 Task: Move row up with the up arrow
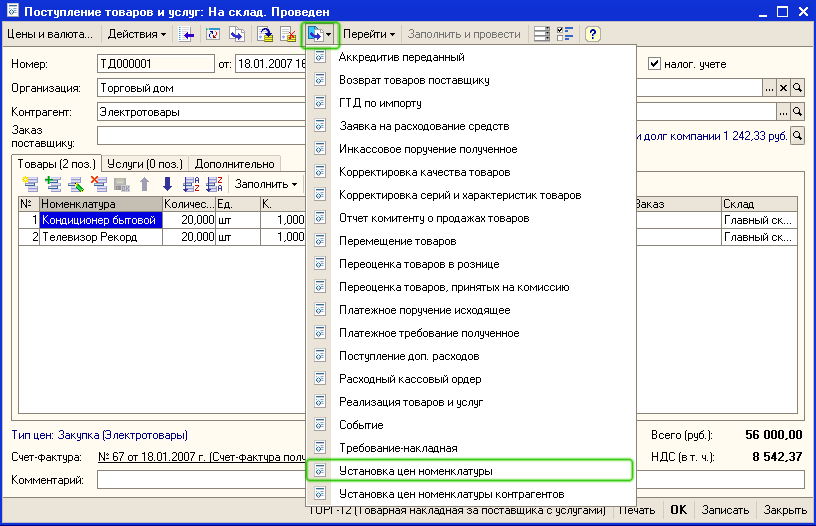click(145, 184)
